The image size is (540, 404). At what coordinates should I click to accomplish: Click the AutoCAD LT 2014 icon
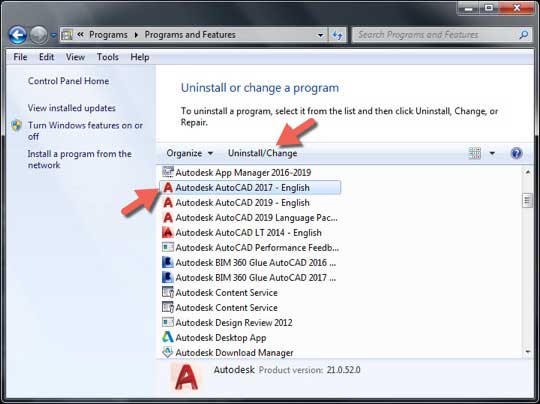pyautogui.click(x=168, y=232)
